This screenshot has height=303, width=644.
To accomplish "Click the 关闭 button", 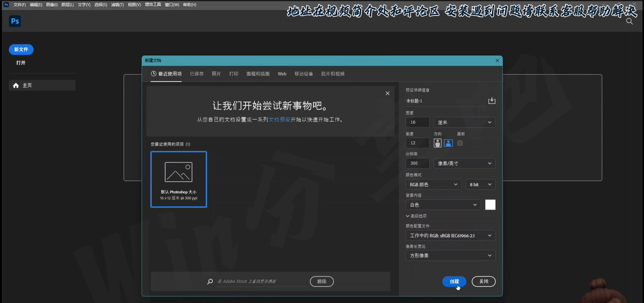I will pyautogui.click(x=484, y=281).
